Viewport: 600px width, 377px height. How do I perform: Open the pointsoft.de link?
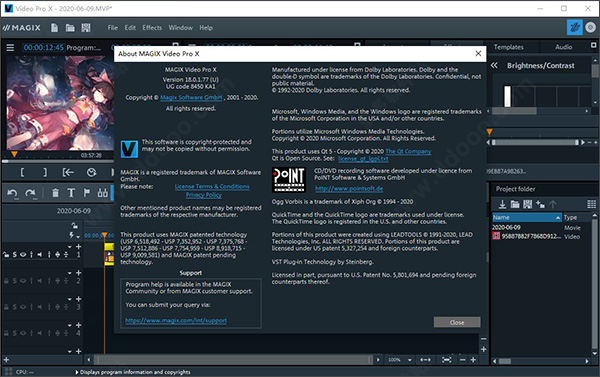(349, 189)
